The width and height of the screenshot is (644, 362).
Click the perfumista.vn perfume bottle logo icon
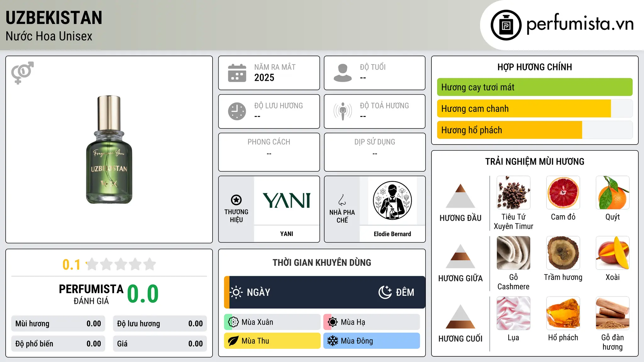point(506,25)
